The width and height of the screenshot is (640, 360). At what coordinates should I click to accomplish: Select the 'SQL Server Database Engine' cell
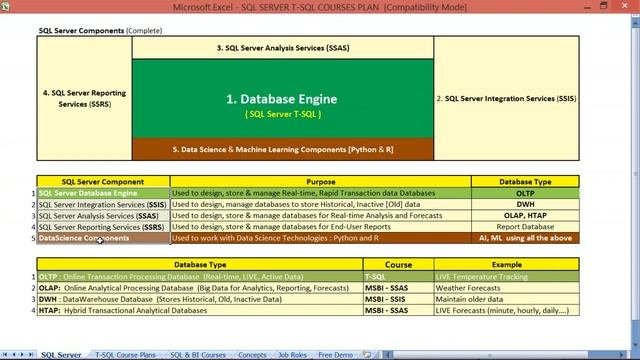coord(103,193)
